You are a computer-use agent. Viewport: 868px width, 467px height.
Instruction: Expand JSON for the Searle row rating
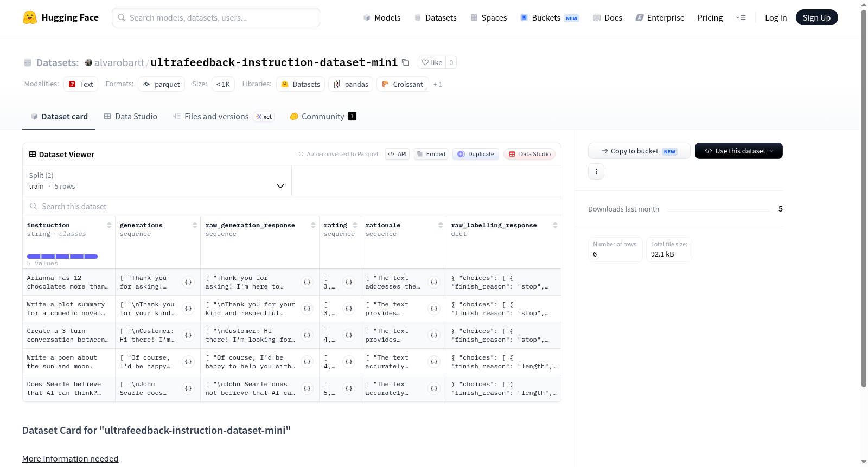tap(349, 388)
